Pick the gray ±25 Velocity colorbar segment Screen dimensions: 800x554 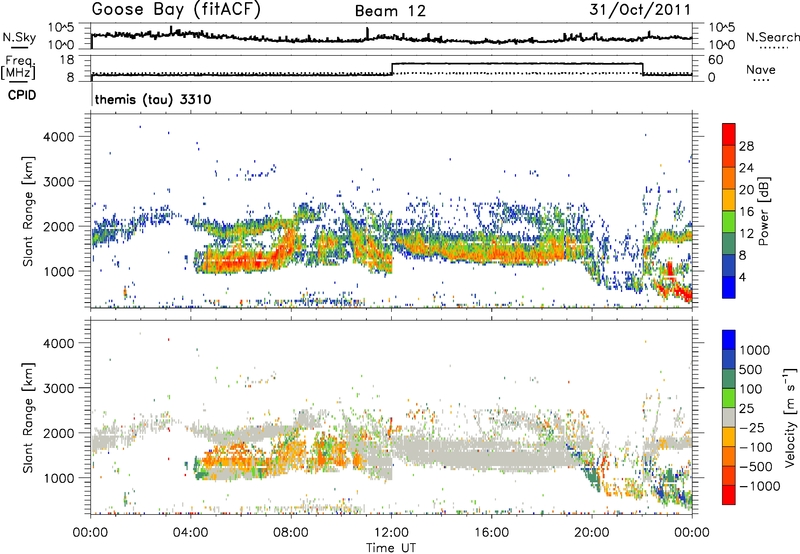[729, 417]
